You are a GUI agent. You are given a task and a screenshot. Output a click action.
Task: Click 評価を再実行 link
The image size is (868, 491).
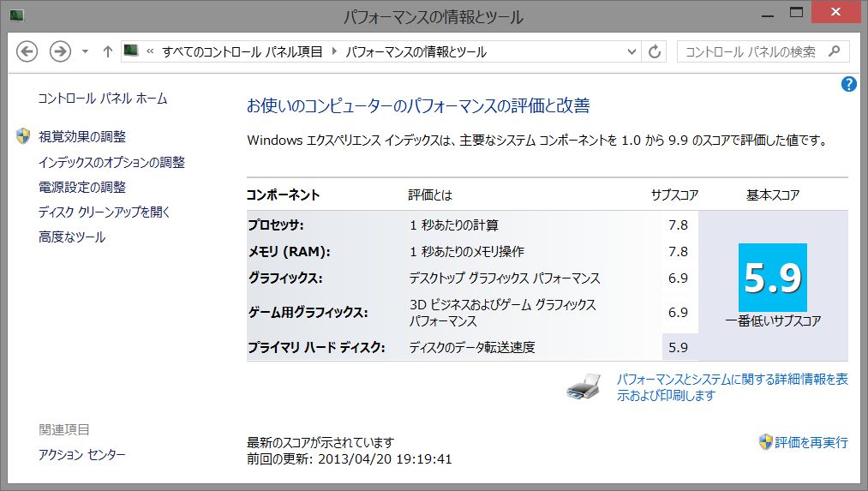(811, 442)
